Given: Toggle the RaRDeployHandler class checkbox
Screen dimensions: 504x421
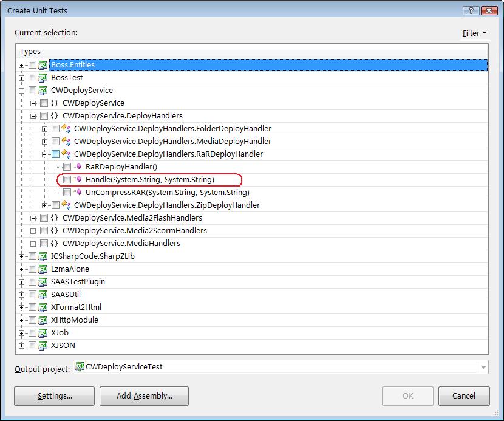Looking at the screenshot, I should [x=55, y=154].
